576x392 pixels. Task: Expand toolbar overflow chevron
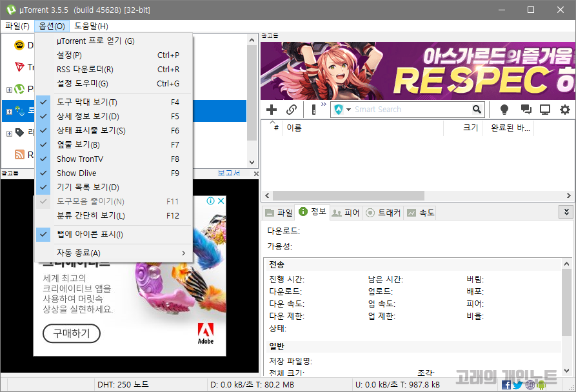click(x=324, y=104)
